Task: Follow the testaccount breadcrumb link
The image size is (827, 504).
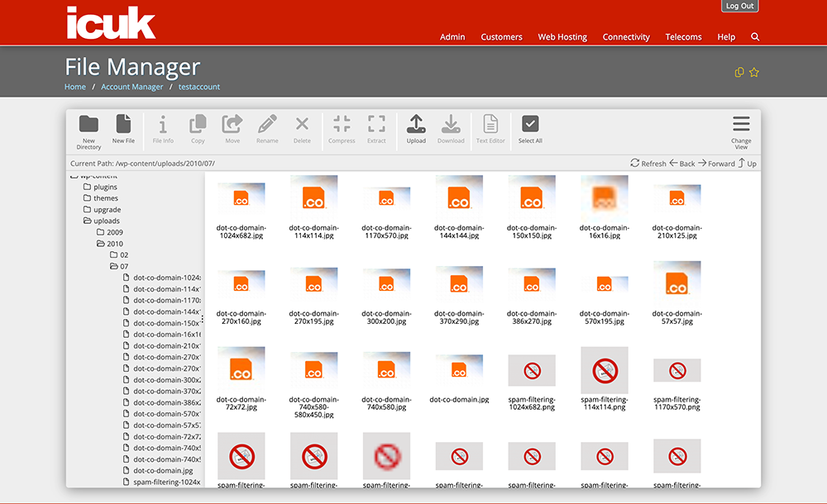Action: pos(198,87)
